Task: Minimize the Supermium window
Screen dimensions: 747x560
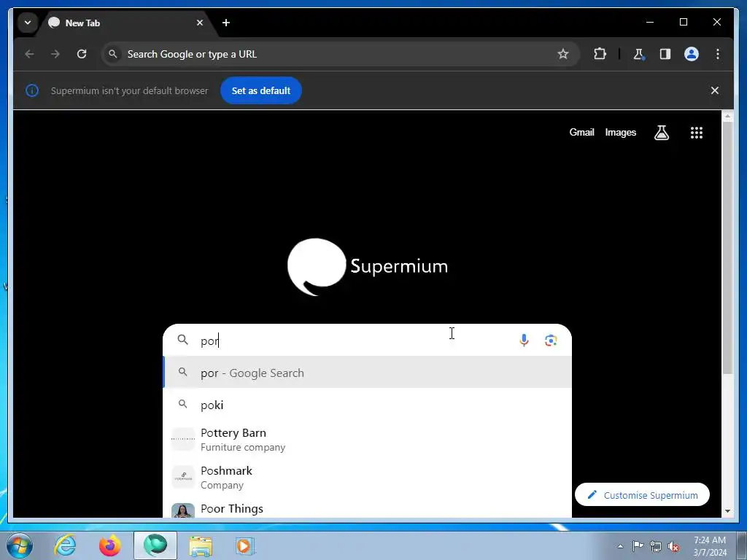Action: coord(650,22)
